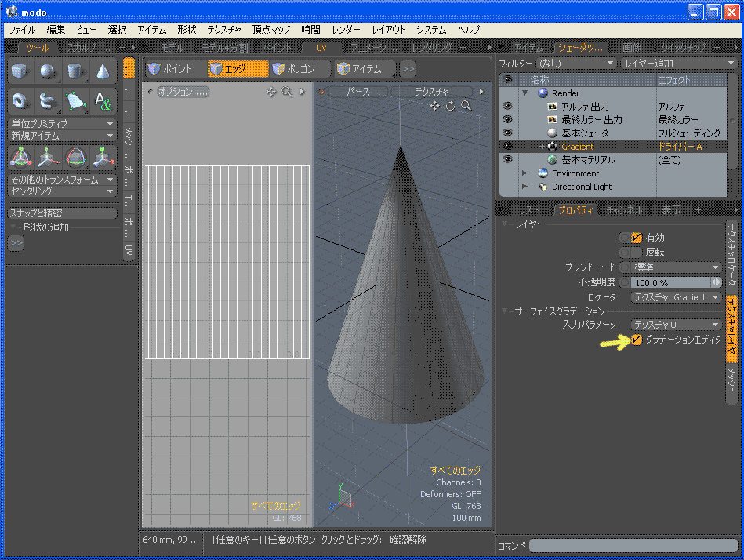Select the sphere primitive tool

[48, 71]
